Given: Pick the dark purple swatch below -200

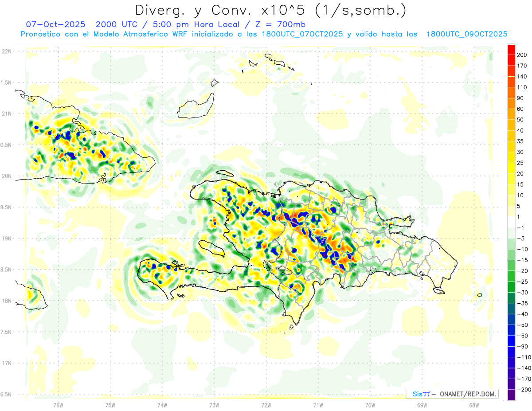Looking at the screenshot, I should click(x=511, y=395).
